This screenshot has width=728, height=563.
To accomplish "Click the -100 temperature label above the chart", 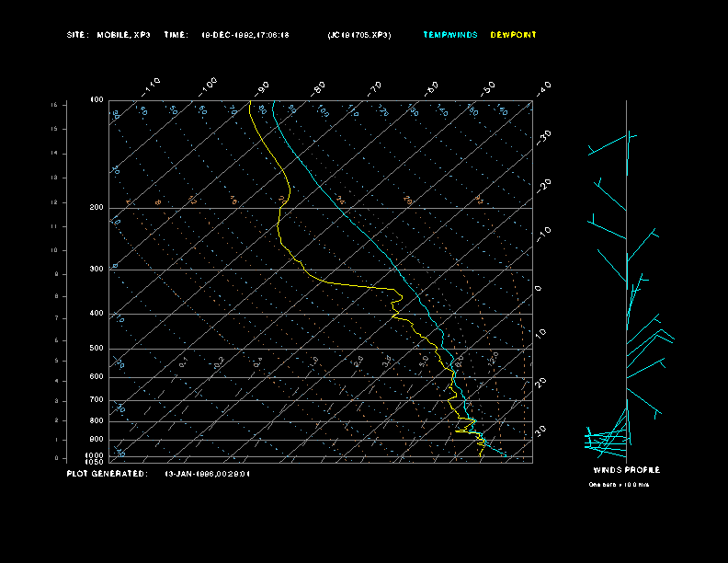I will (x=208, y=86).
